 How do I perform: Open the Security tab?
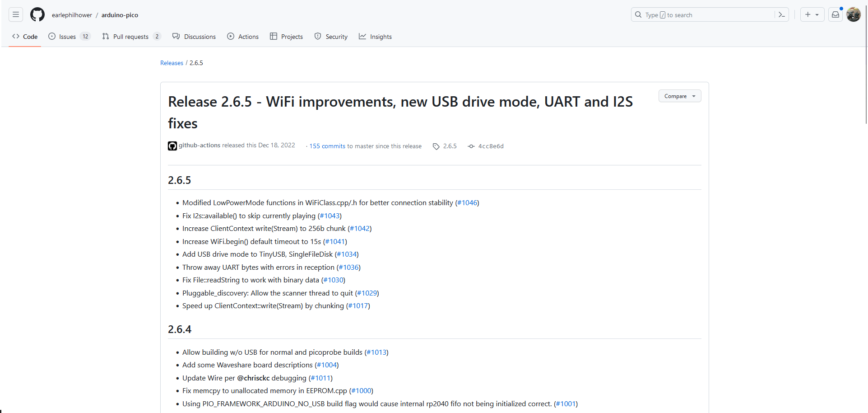point(331,37)
